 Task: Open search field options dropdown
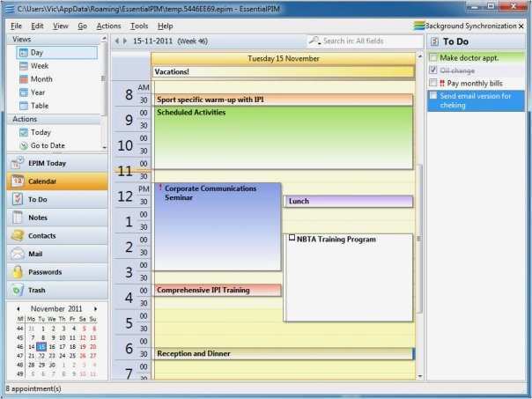(x=319, y=44)
